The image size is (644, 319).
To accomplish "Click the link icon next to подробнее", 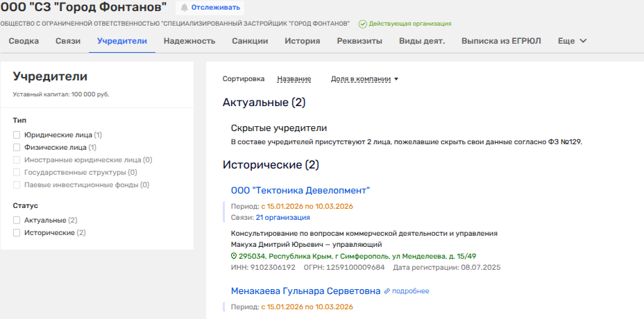I will [388, 291].
